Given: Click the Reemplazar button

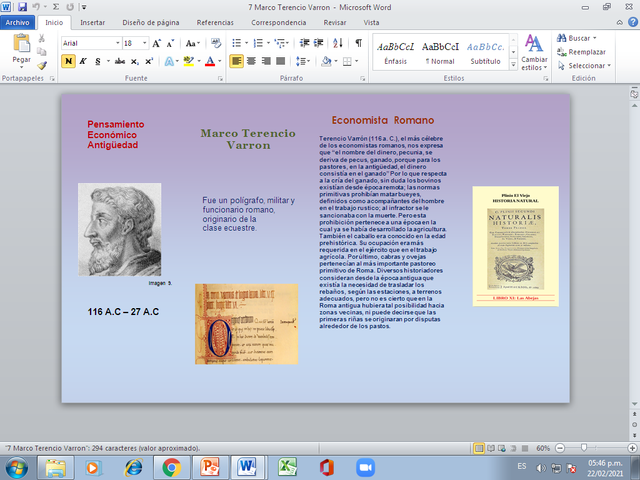Looking at the screenshot, I should click(x=581, y=52).
